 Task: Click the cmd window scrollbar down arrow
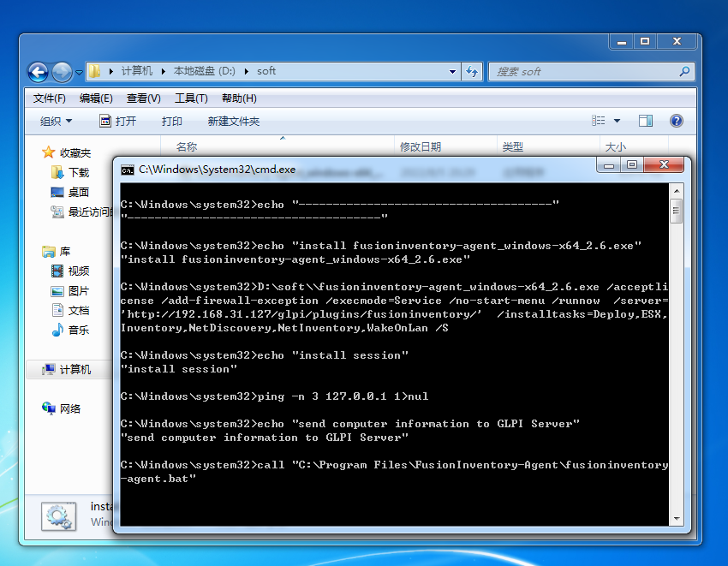[x=676, y=517]
